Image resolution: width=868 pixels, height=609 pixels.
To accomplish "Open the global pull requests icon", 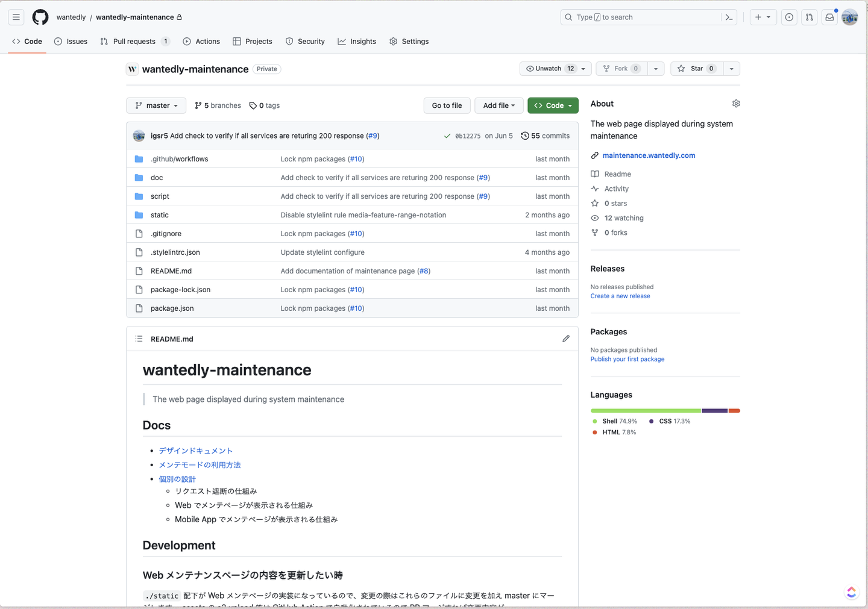I will (810, 17).
